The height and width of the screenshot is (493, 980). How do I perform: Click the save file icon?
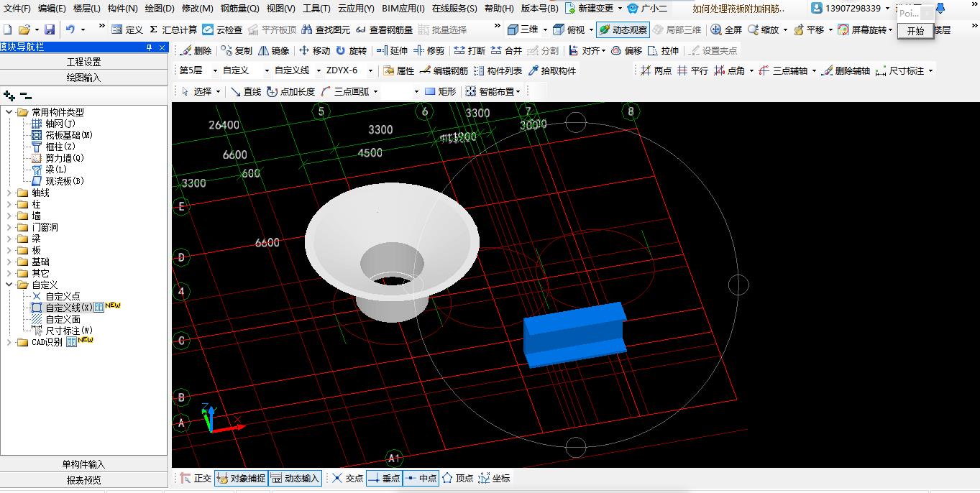click(x=50, y=30)
